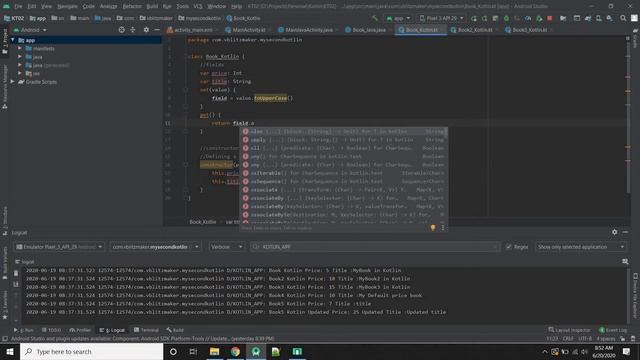Click the lightbulb icon in completion popup

pos(433,228)
